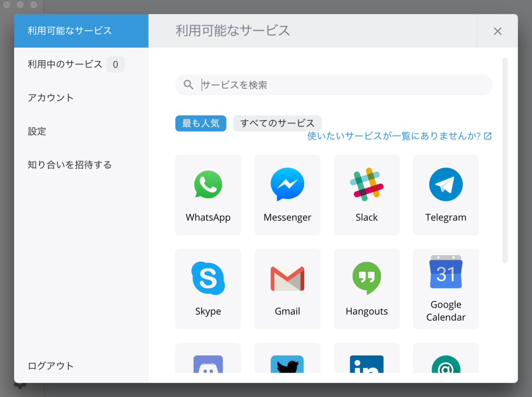Click the settings gear behind the dialog
532x397 pixels.
click(x=20, y=386)
